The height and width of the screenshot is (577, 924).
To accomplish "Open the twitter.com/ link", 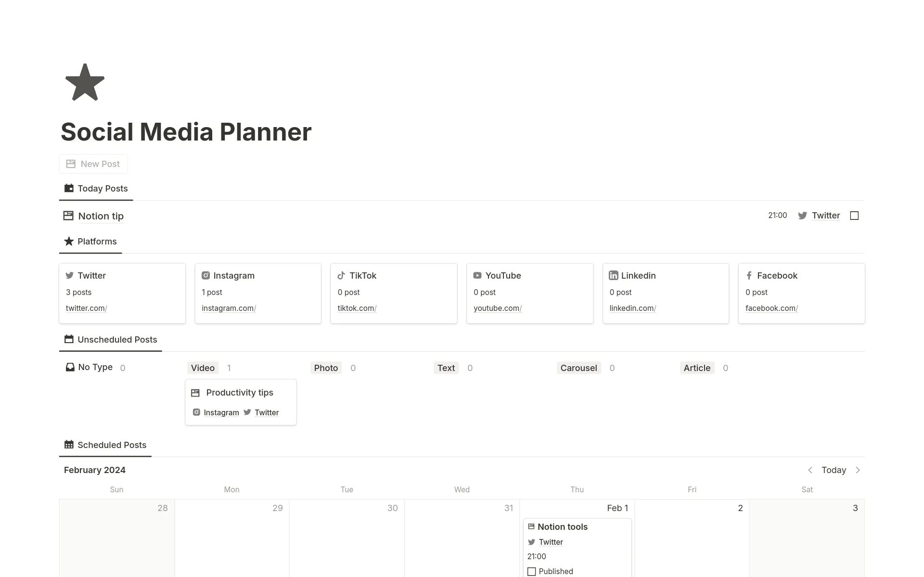I will (x=86, y=308).
